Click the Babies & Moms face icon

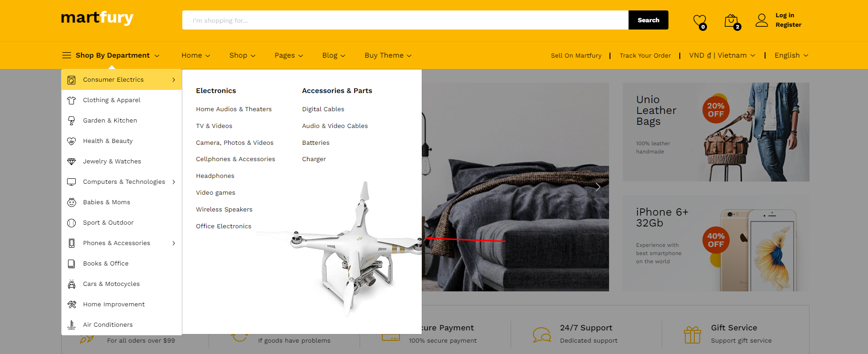[x=72, y=202]
